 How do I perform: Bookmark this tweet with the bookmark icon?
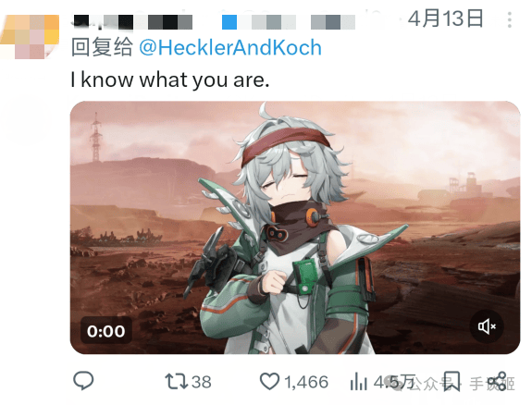click(452, 381)
